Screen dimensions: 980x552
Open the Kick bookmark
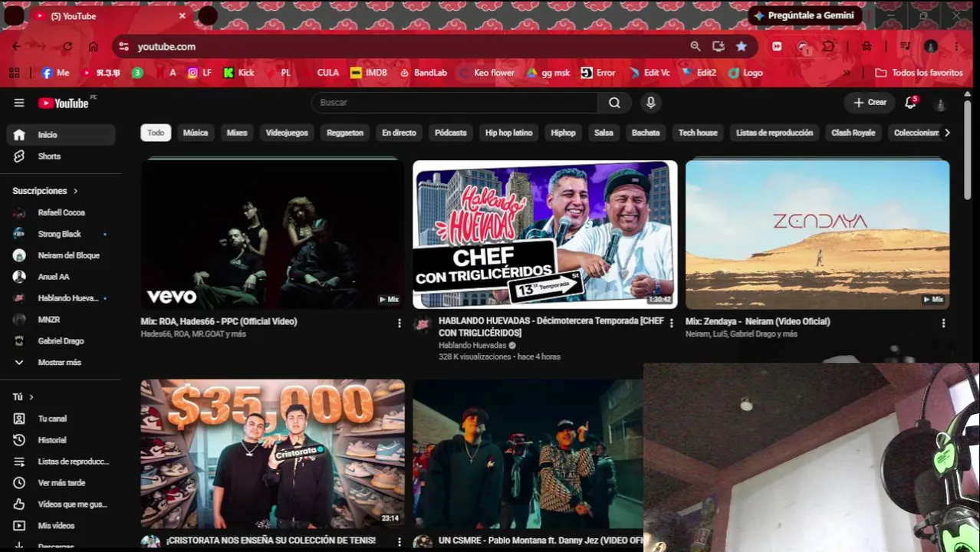tap(238, 73)
